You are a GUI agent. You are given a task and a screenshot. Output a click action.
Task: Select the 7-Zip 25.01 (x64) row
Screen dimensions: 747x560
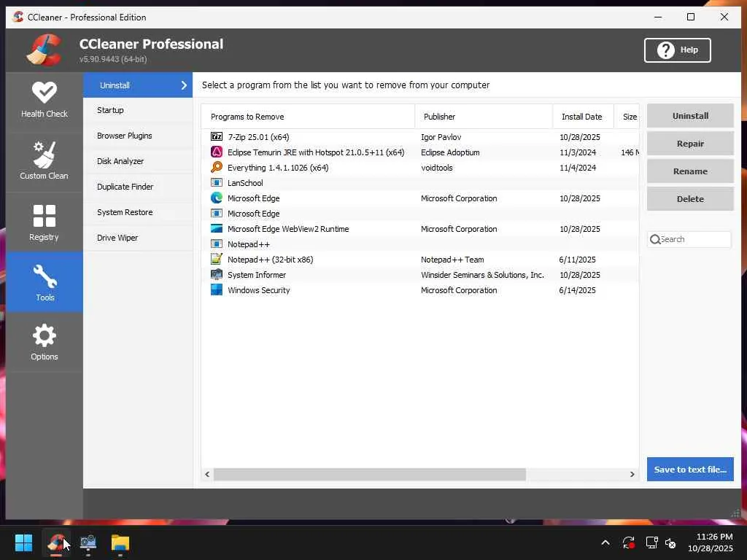pyautogui.click(x=420, y=136)
